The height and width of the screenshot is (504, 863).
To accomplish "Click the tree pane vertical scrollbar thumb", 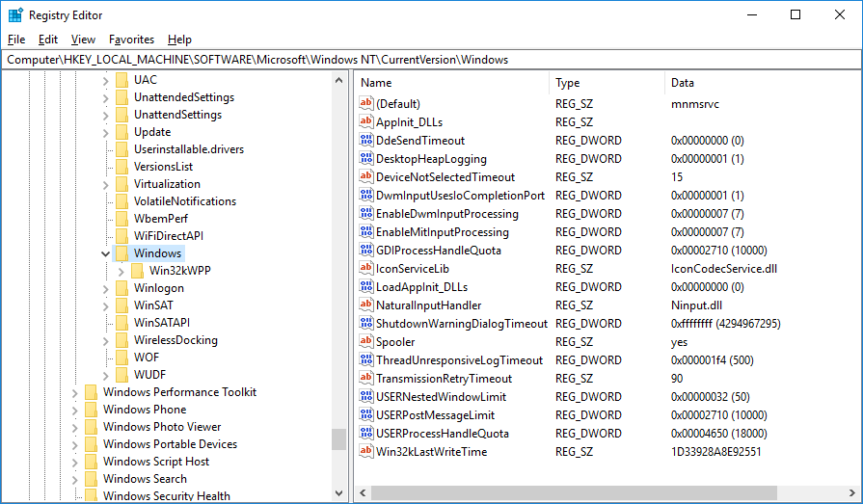I will point(339,439).
